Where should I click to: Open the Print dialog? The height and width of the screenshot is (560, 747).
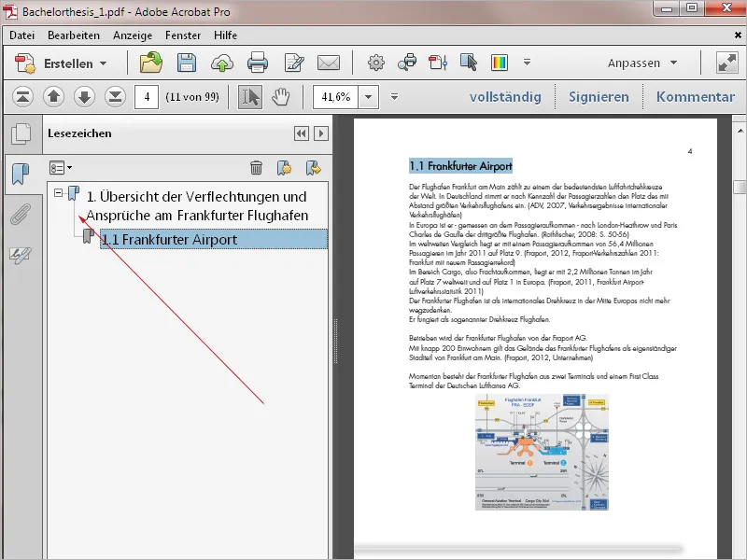coord(256,63)
